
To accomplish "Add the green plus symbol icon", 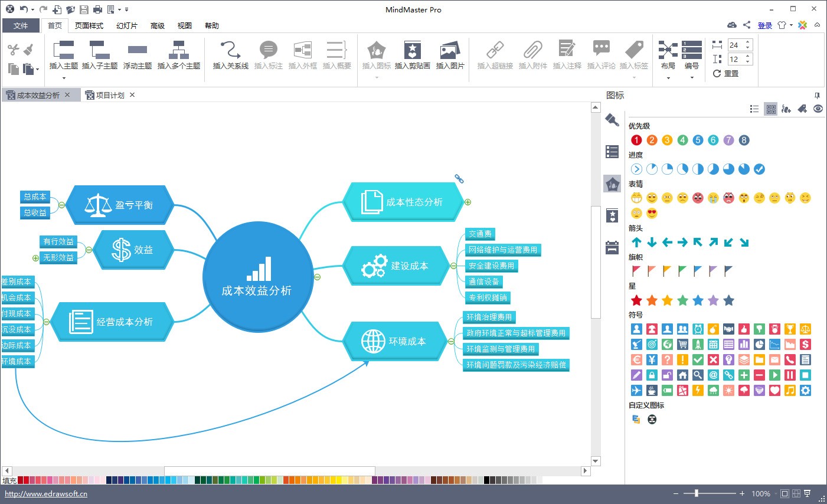I will 744,375.
